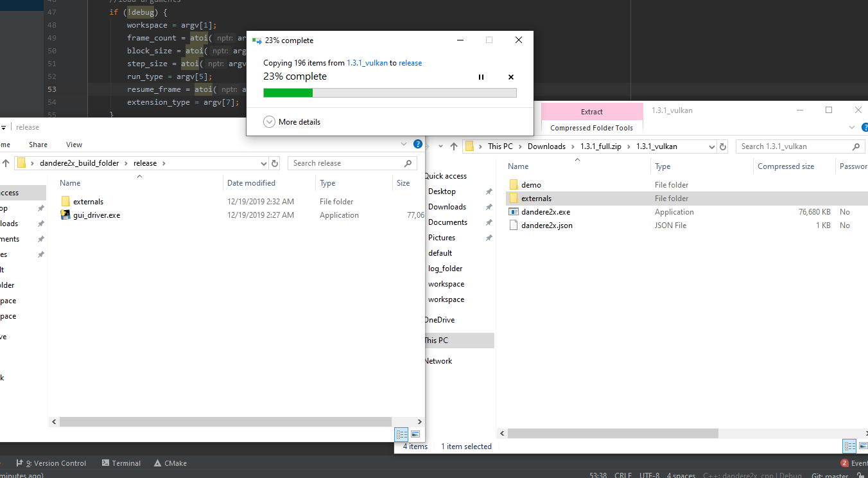This screenshot has width=868, height=478.
Task: Open the 1.3.1_vulkan address dropdown
Action: [x=712, y=146]
